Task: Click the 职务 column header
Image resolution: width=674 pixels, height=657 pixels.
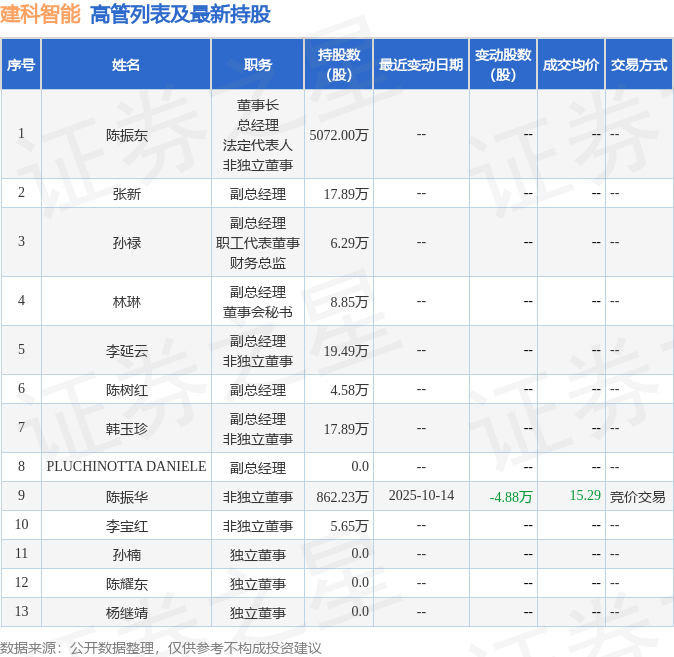Action: pyautogui.click(x=257, y=64)
